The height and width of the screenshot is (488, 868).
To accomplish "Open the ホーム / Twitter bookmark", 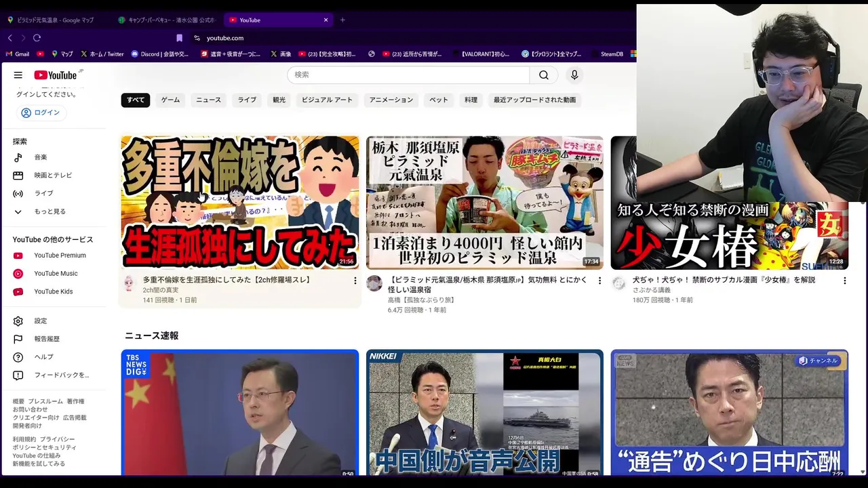I will (x=102, y=54).
